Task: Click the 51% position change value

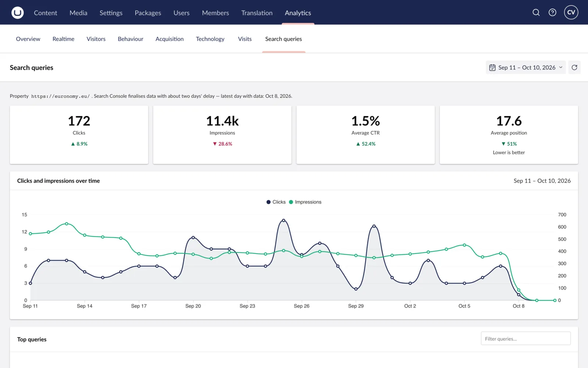Action: click(x=512, y=144)
